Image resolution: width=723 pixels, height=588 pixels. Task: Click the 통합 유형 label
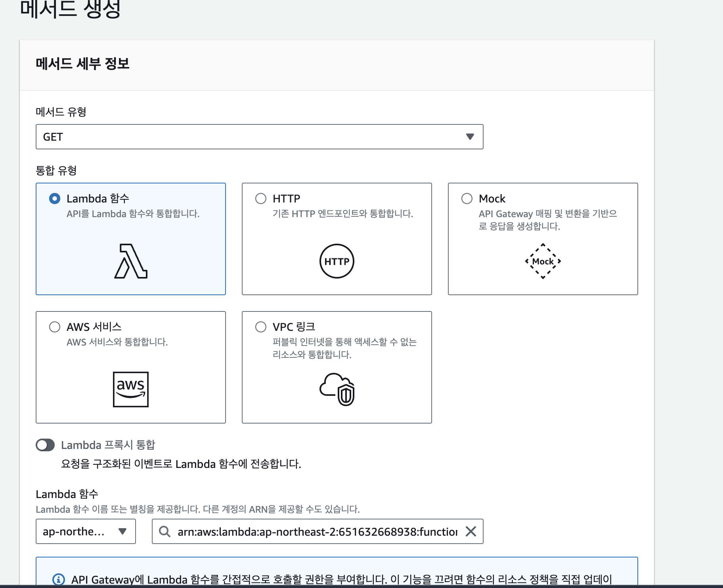tap(56, 171)
